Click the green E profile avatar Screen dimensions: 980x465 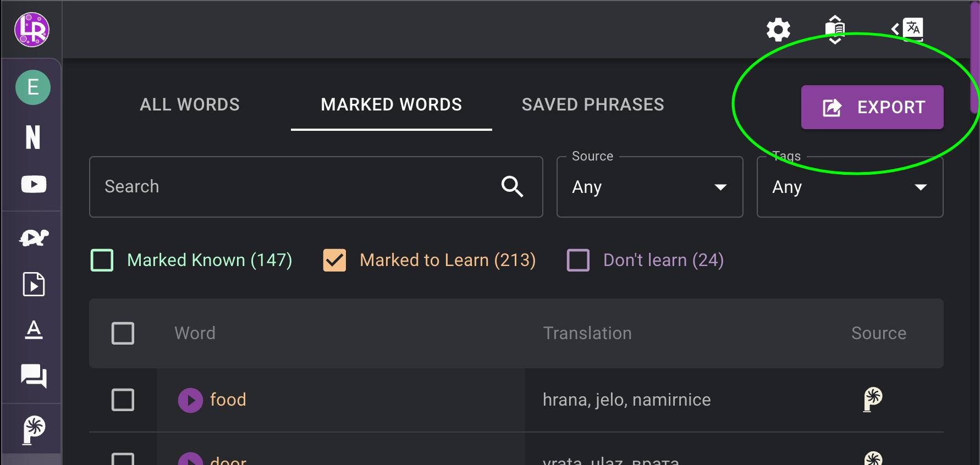click(x=33, y=87)
